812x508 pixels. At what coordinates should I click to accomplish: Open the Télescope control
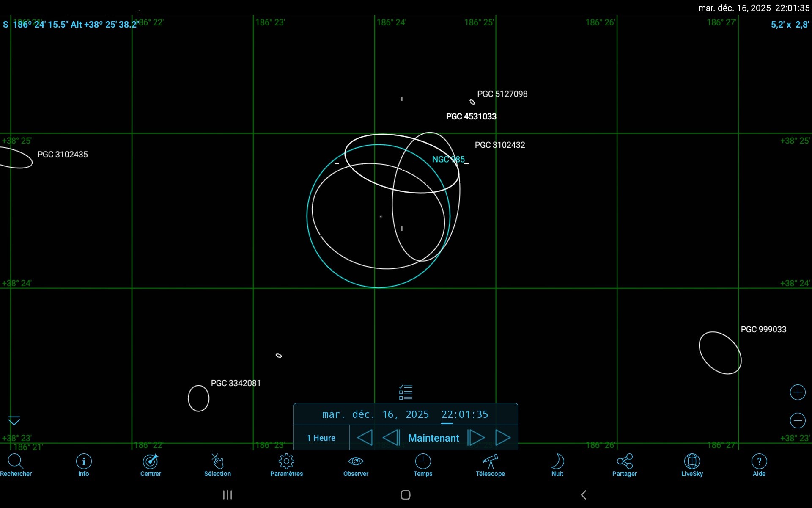(x=490, y=465)
